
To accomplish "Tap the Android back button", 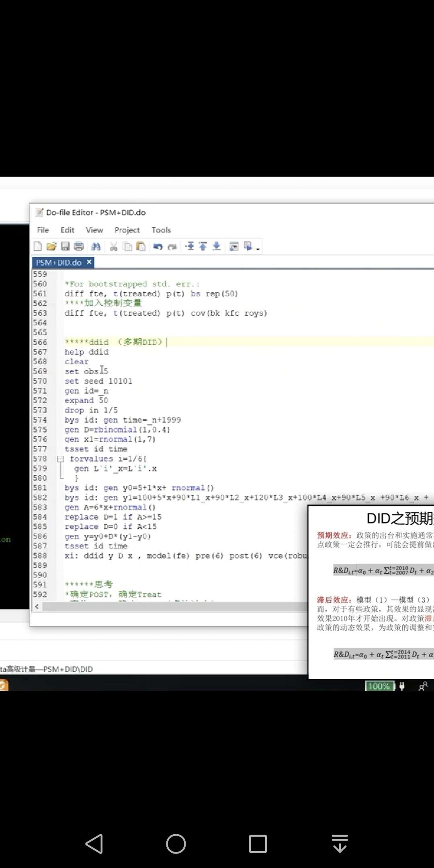I will click(x=94, y=843).
